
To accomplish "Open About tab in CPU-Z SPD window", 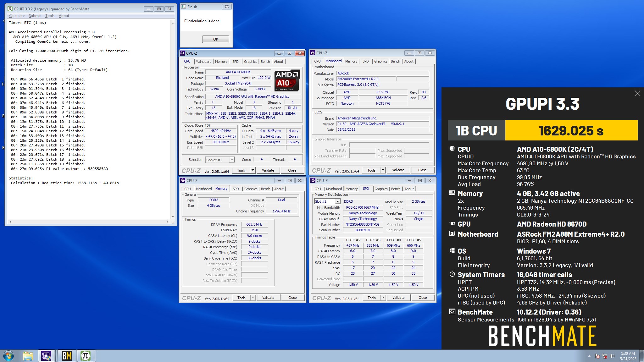I will coord(409,189).
